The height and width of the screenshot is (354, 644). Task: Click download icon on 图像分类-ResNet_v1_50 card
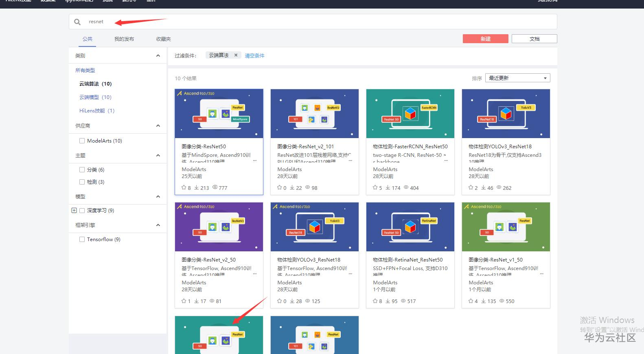point(483,301)
